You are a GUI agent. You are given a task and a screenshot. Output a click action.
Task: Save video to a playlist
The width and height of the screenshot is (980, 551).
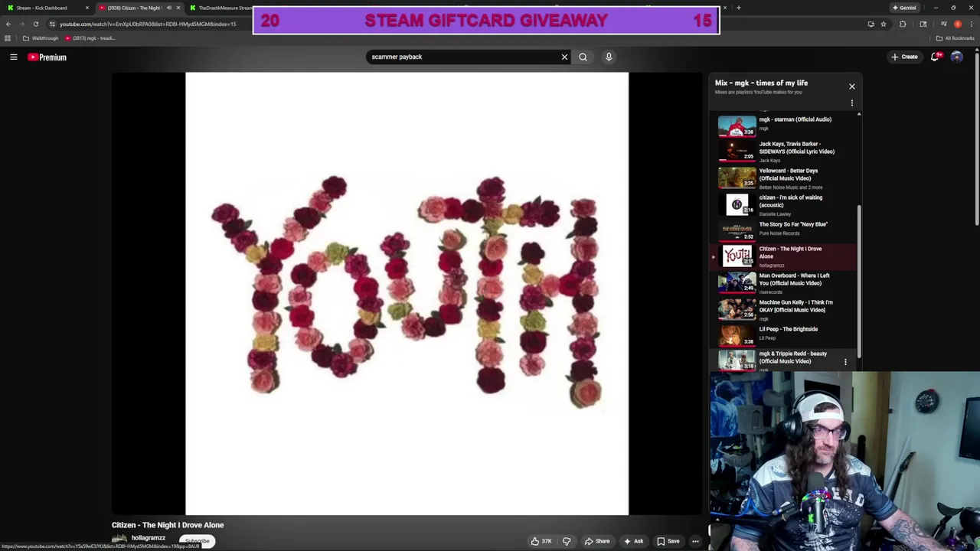668,541
